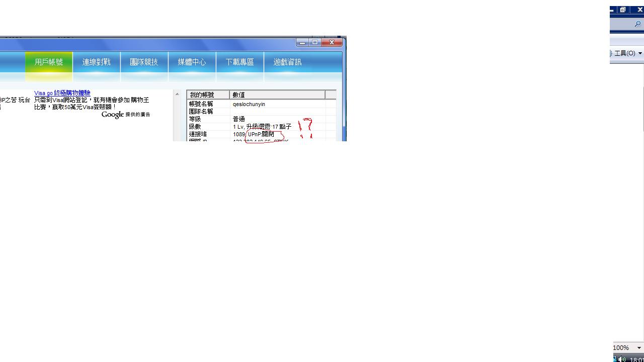Click the scroll-up arrow beside the ad panel

point(177,94)
